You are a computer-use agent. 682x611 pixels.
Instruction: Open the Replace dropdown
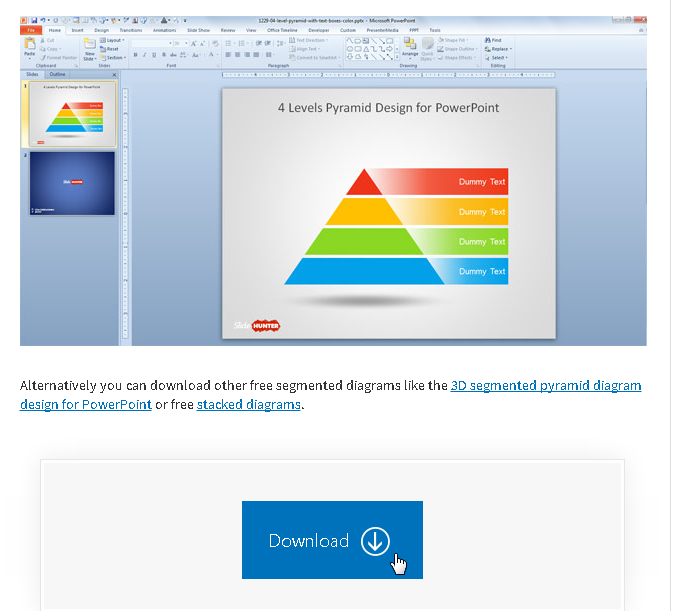499,49
